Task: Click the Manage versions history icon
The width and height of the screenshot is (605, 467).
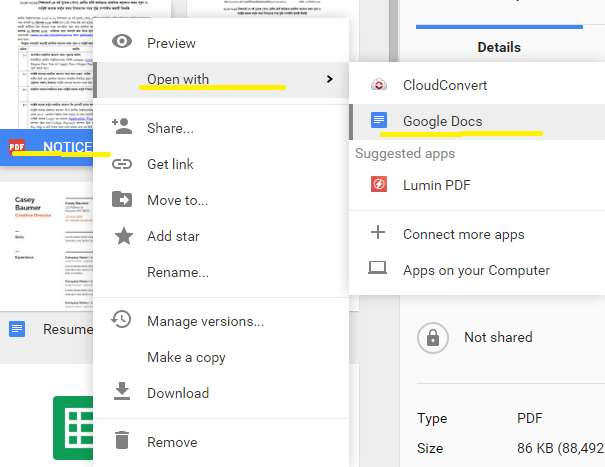Action: [122, 320]
